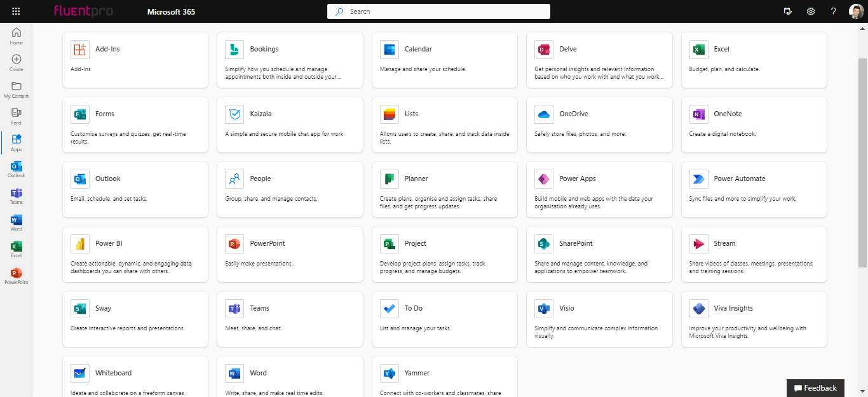Launch PowerPoint from the sidebar
Viewport: 868px width, 397px height.
click(16, 276)
